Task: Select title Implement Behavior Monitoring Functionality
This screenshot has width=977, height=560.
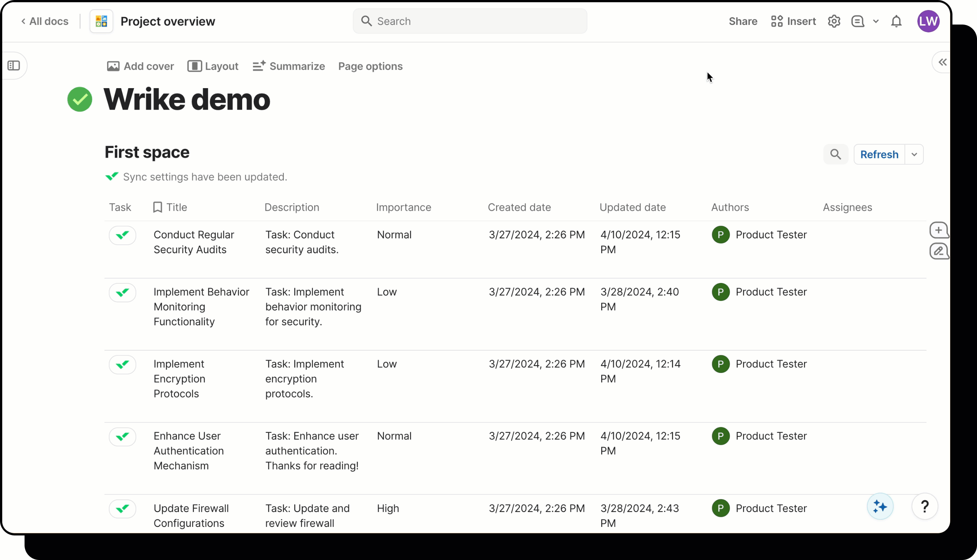Action: 201,307
